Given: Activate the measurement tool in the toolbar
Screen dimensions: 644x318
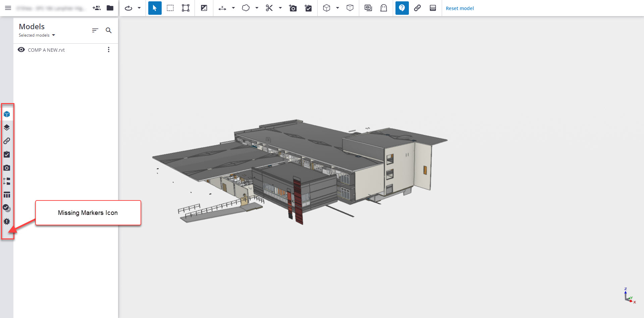Looking at the screenshot, I should click(x=222, y=8).
